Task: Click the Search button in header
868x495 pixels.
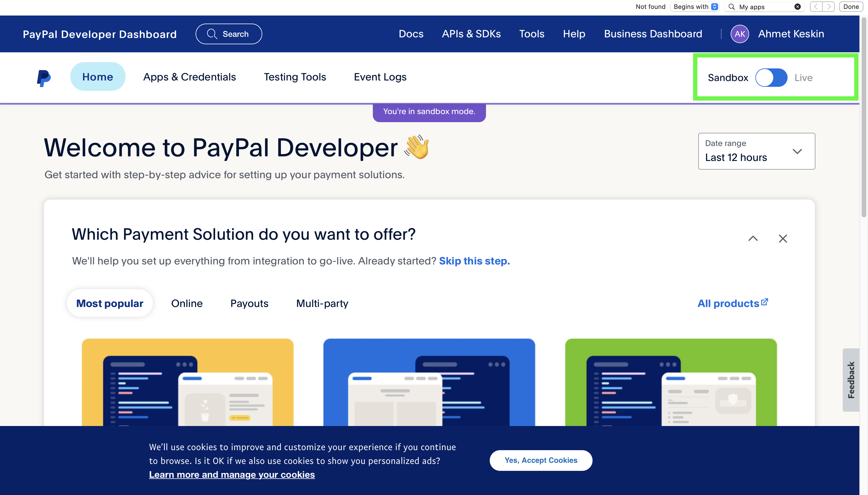Action: (x=229, y=34)
